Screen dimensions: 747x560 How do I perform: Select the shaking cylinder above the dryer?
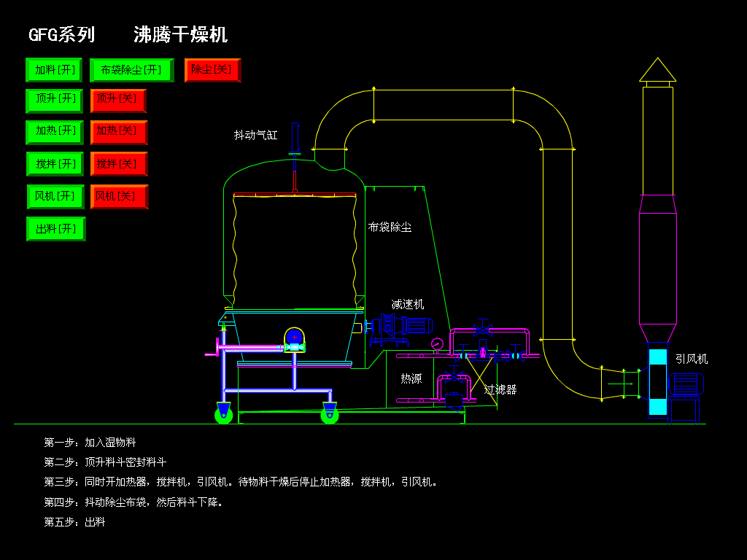295,139
